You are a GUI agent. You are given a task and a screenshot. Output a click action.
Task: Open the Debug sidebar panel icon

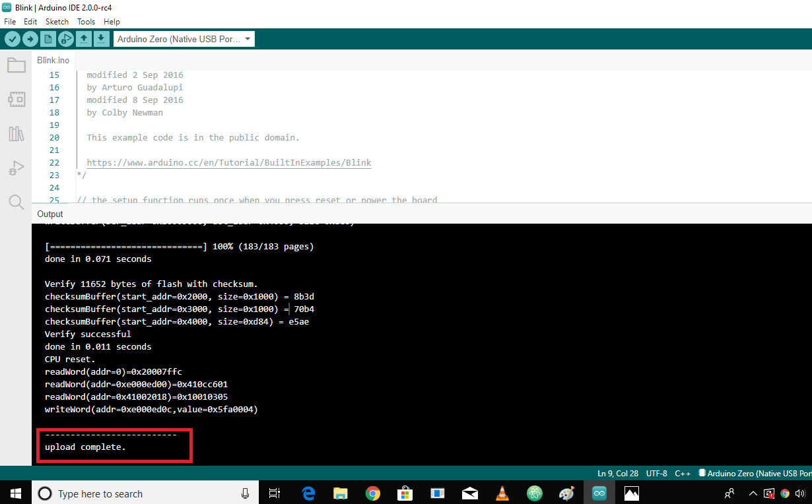click(x=16, y=168)
